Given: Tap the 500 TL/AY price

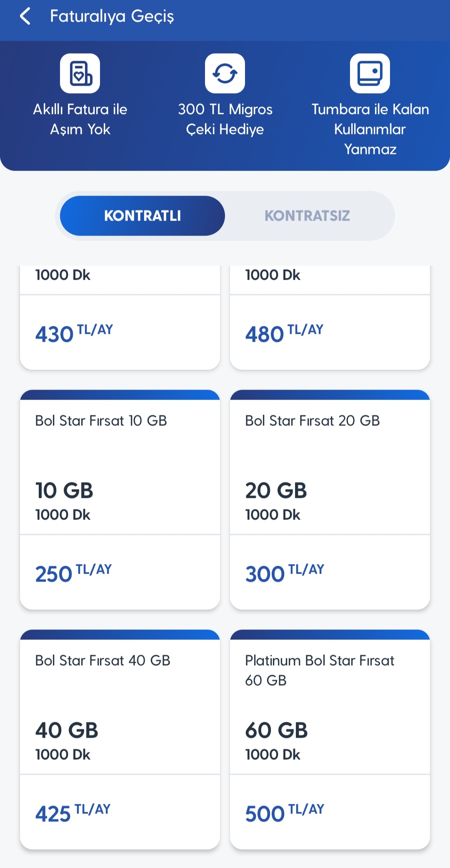Looking at the screenshot, I should 285,813.
